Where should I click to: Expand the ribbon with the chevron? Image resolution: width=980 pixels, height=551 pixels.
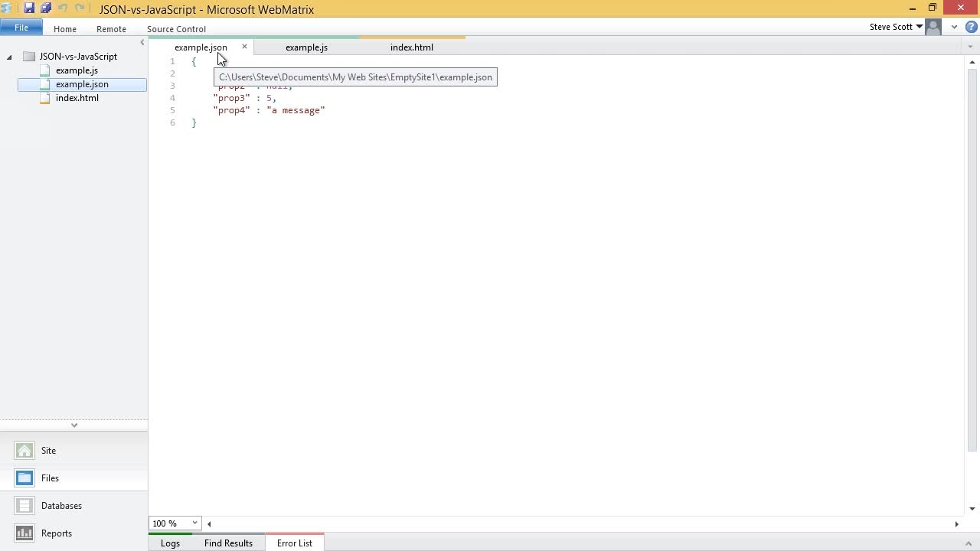(x=954, y=27)
